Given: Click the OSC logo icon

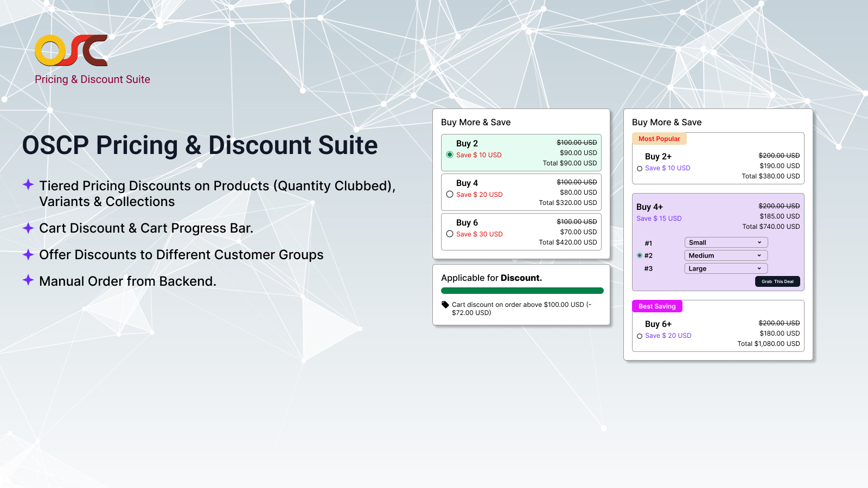Looking at the screenshot, I should [71, 50].
